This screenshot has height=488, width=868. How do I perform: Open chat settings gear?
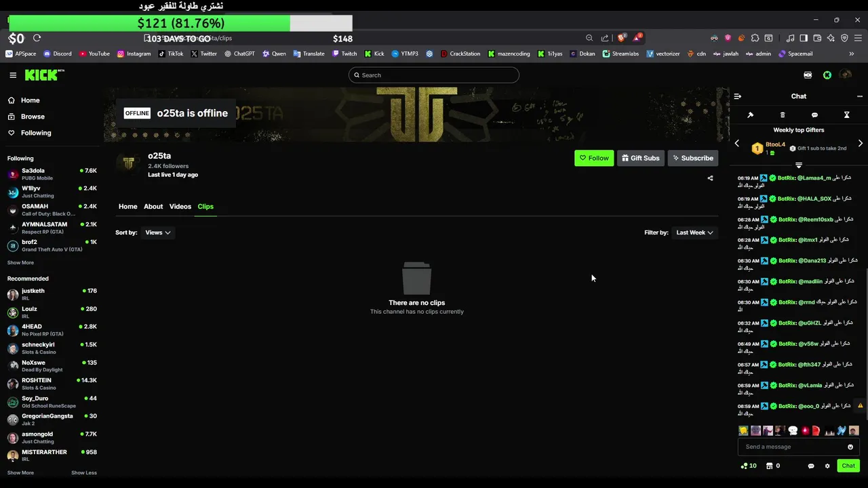click(827, 466)
